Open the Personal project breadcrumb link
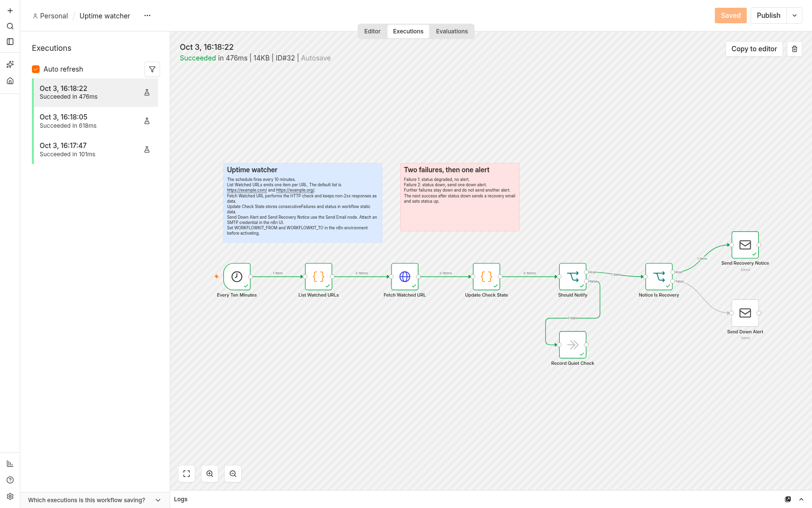812x508 pixels. 50,16
